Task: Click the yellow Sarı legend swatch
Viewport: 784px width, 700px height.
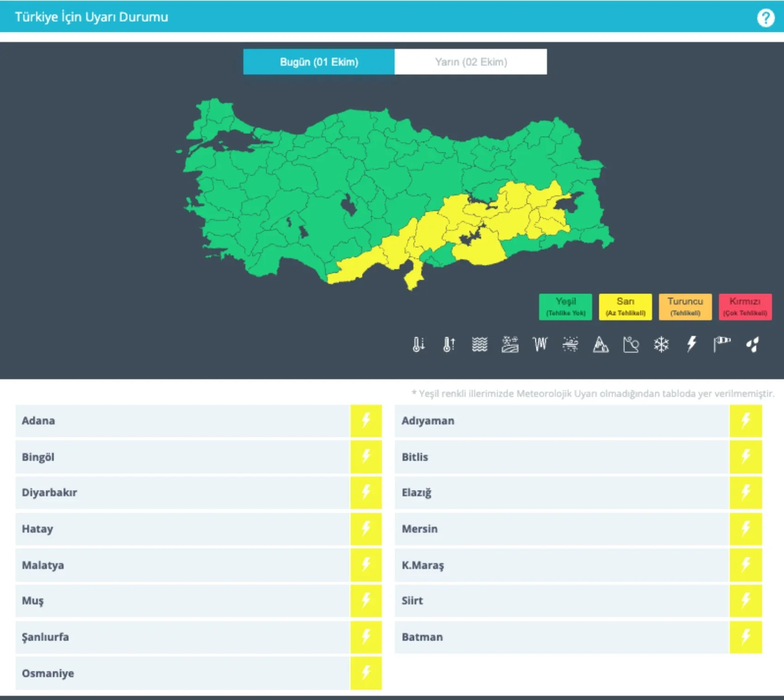Action: (625, 307)
